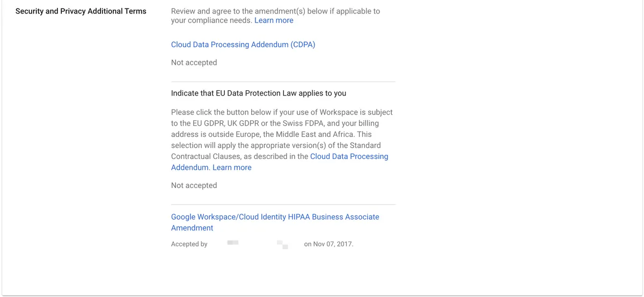Click the first redacted accepter name block
644x297 pixels.
coord(233,243)
